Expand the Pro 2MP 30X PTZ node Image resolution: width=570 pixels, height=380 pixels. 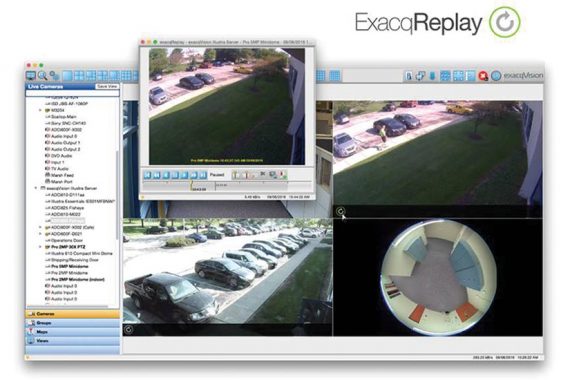point(41,247)
